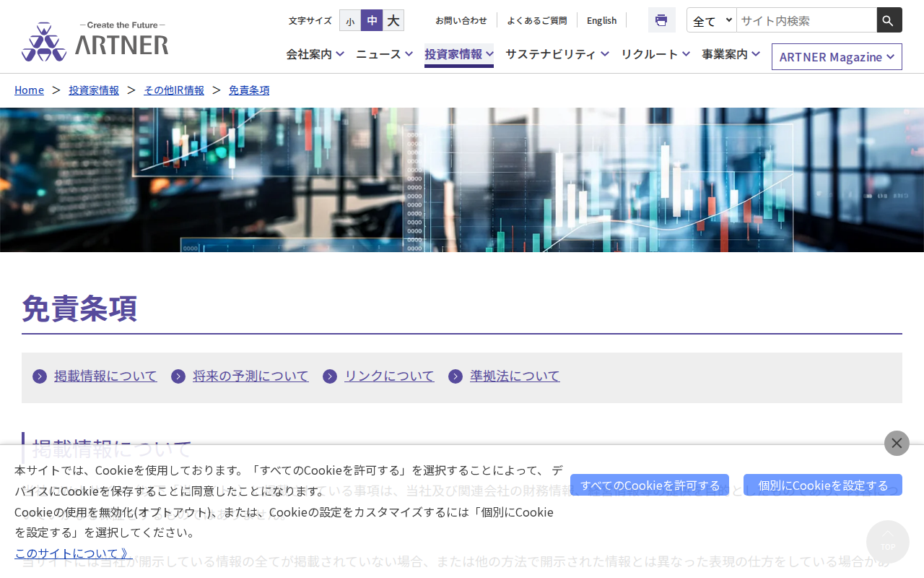Click 免責条項 breadcrumb link
This screenshot has height=578, width=924.
point(249,90)
